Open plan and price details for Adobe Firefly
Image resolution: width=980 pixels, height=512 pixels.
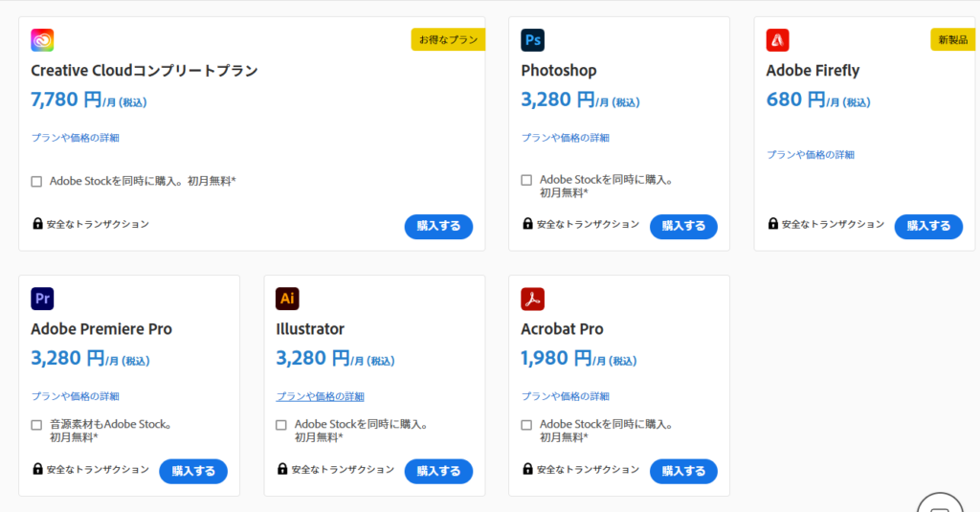pos(811,154)
